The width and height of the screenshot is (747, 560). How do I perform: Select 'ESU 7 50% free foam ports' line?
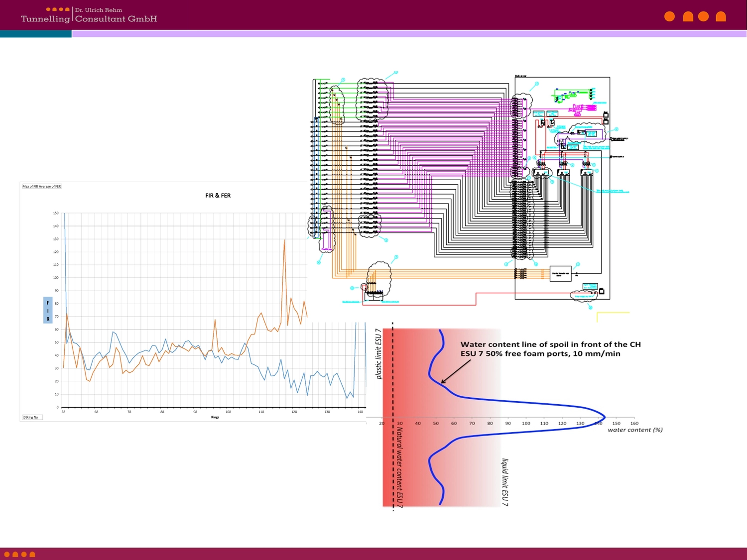(540, 354)
